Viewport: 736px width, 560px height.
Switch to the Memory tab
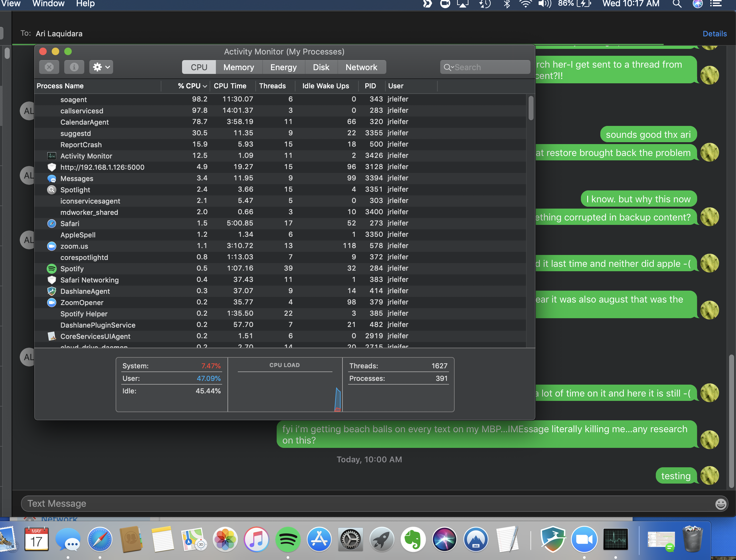tap(238, 67)
